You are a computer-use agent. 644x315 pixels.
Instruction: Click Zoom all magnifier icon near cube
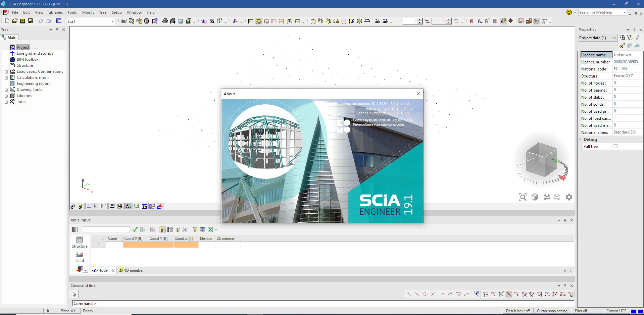[x=523, y=197]
